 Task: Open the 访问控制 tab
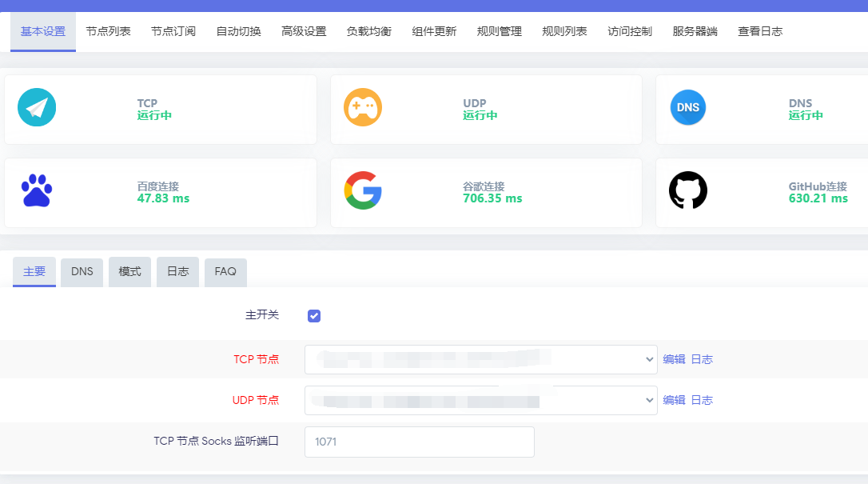coord(629,32)
